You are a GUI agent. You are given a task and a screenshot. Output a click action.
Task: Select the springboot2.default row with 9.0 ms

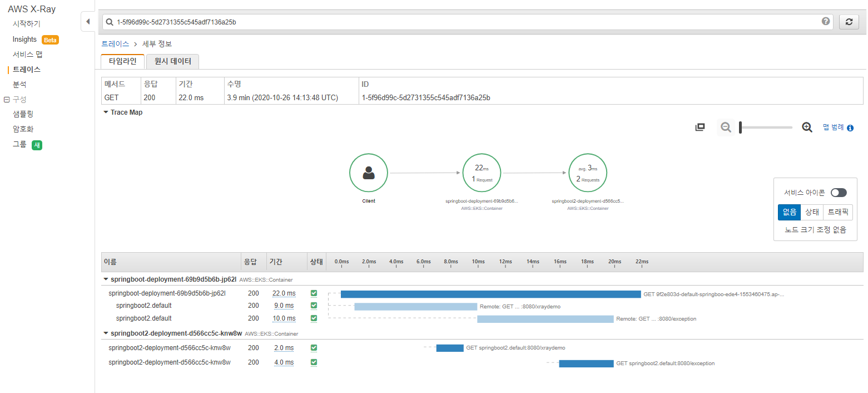tap(143, 306)
